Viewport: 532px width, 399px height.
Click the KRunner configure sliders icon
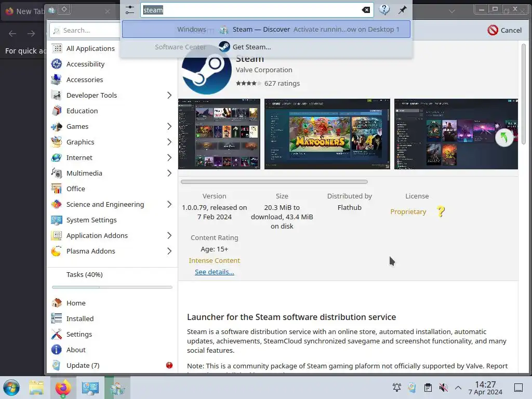129,10
